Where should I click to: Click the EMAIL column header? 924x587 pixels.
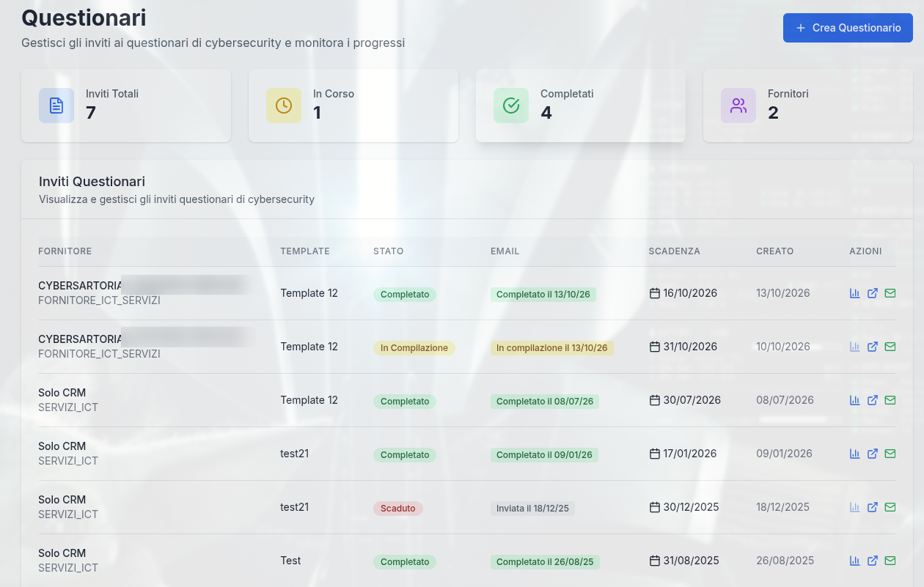point(505,251)
